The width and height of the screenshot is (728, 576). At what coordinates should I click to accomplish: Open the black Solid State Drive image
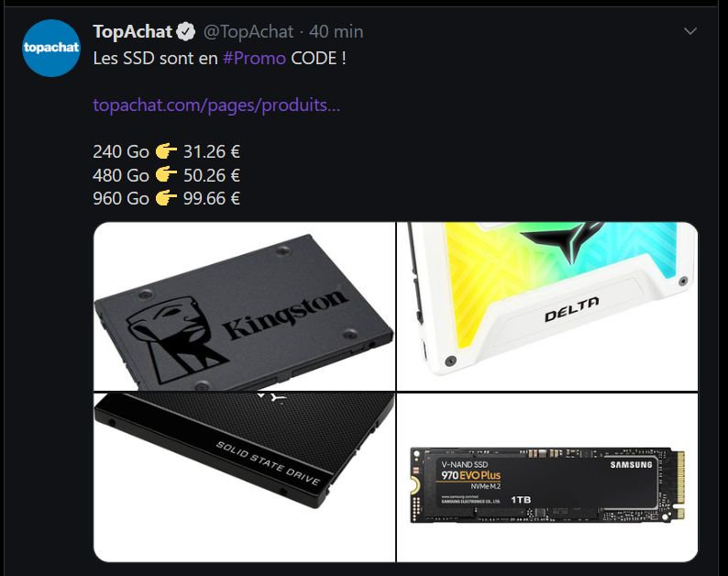pos(244,478)
